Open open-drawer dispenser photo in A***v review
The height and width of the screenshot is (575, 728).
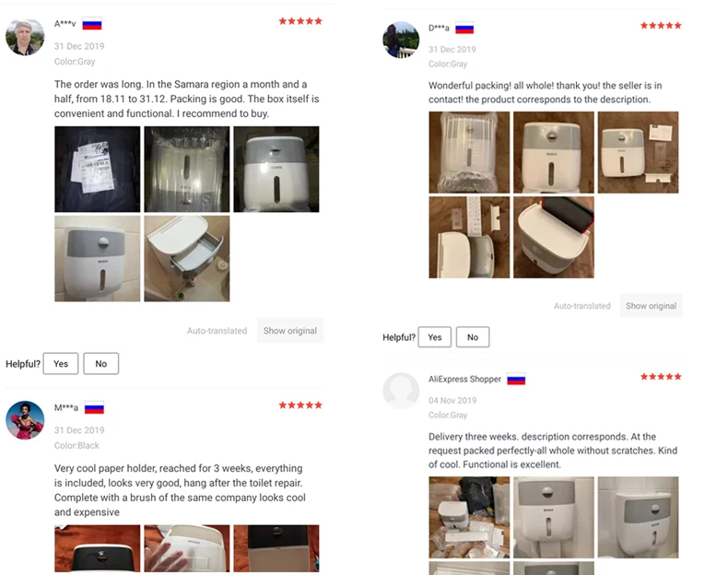187,259
